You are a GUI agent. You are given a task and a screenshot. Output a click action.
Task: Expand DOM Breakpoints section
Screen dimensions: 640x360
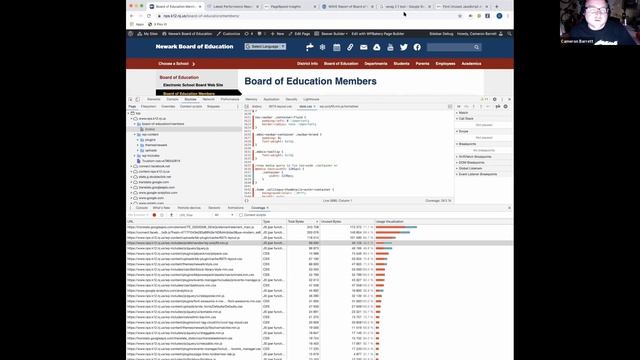pyautogui.click(x=471, y=162)
